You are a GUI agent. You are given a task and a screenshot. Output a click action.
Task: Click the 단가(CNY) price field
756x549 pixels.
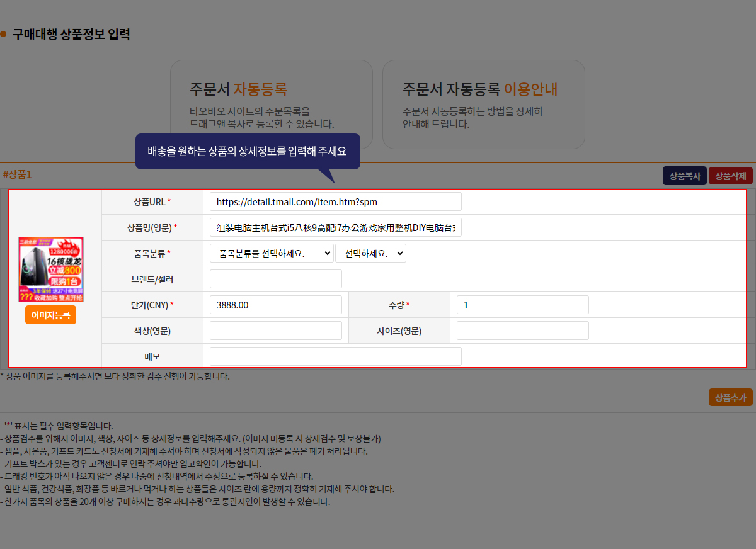tap(275, 305)
